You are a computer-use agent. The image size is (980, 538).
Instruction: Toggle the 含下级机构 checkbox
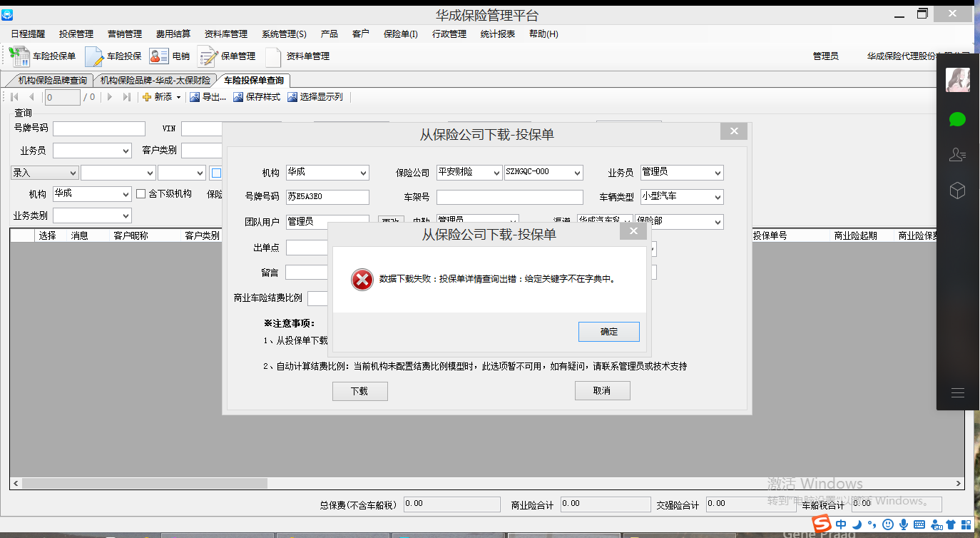141,193
